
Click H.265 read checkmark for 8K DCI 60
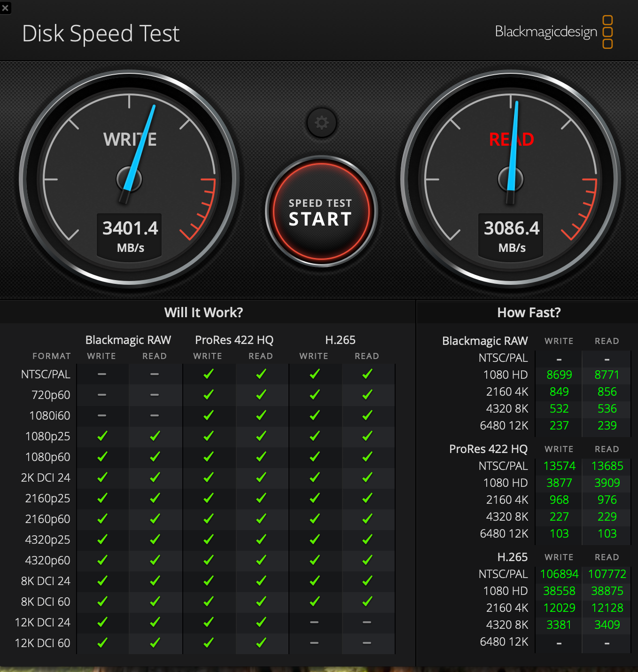tap(367, 602)
